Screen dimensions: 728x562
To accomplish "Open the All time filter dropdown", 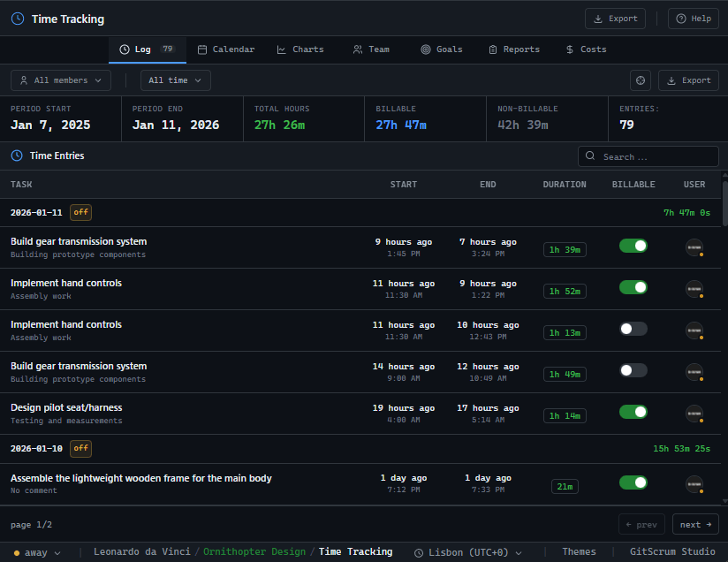I will (x=175, y=80).
